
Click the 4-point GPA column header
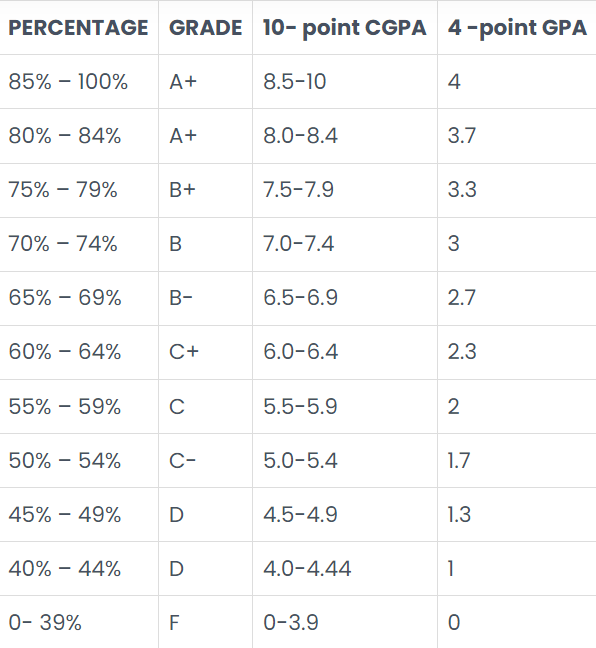(x=517, y=28)
